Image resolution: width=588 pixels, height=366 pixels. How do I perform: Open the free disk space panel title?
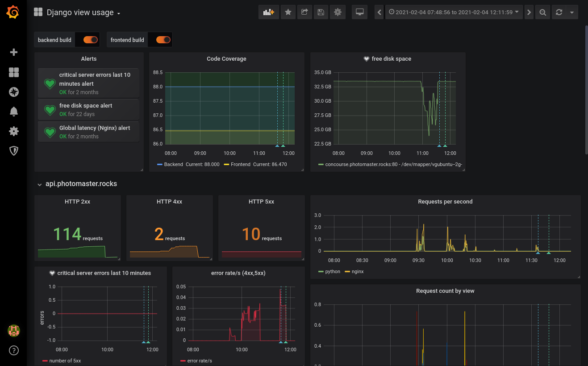pos(392,58)
